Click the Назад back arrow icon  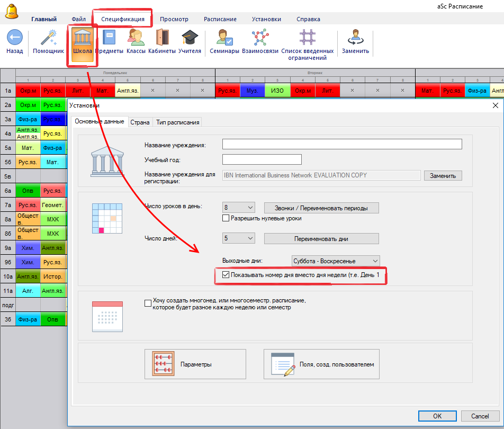pos(14,38)
